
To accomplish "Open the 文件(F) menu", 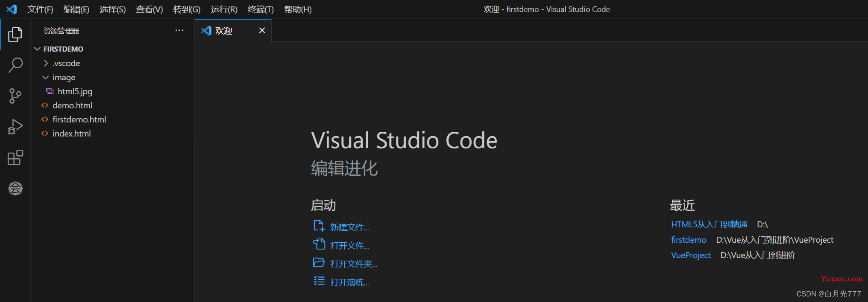I will tap(40, 9).
